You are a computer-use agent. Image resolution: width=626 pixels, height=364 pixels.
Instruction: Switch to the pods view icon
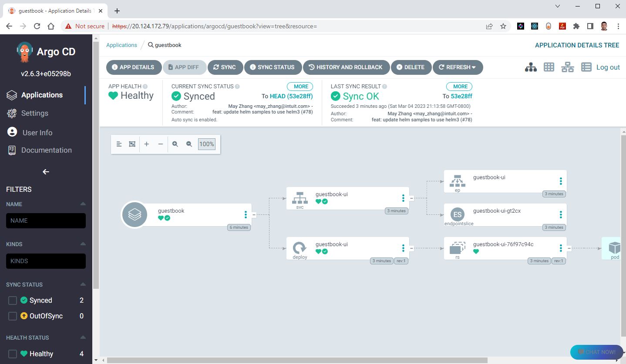click(549, 67)
